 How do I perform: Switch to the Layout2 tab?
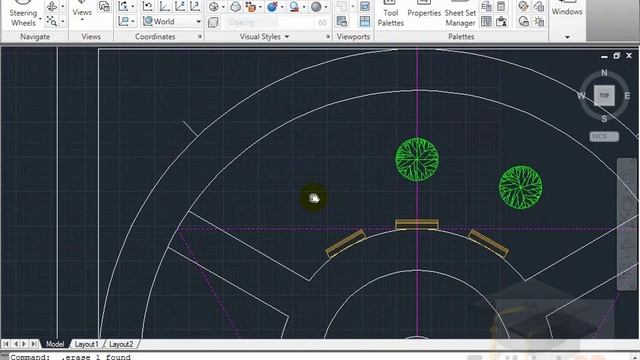[121, 344]
